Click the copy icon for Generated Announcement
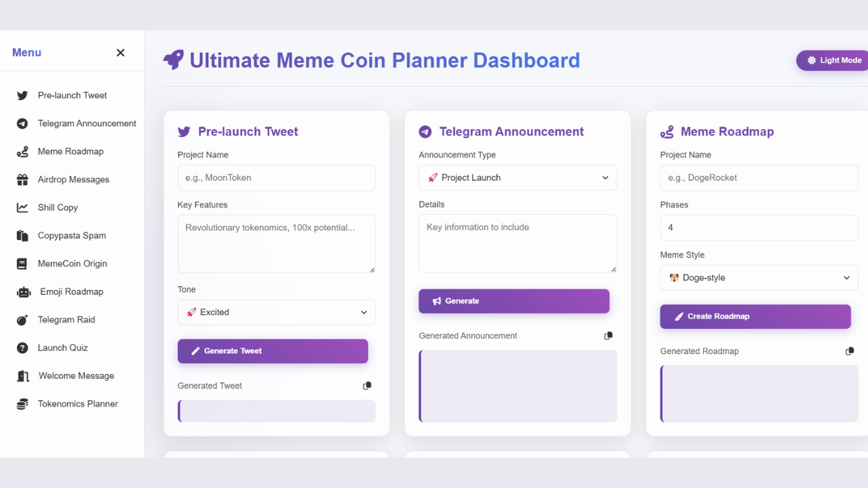The image size is (868, 488). 608,335
